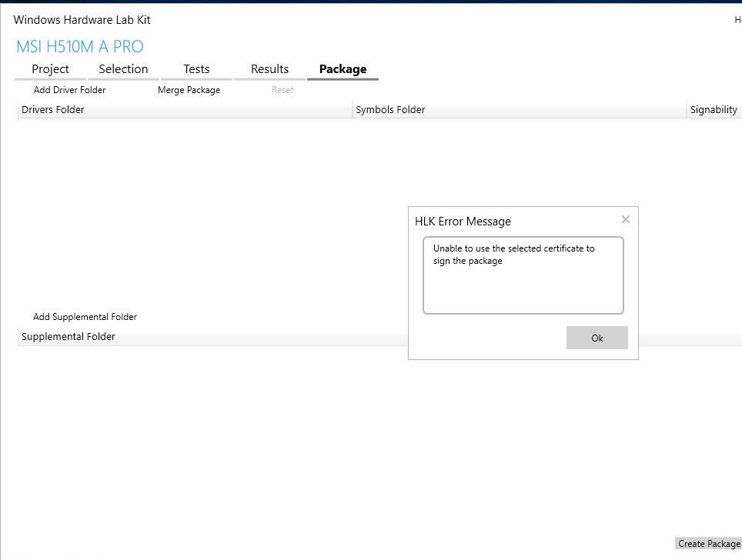Click the Reset button
This screenshot has width=742, height=560.
click(282, 89)
